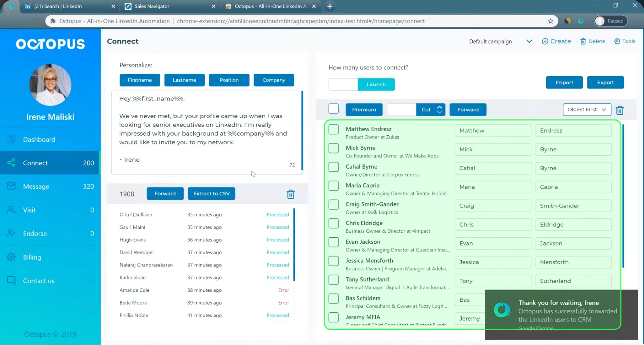Insert Firstname personalization tag

(x=140, y=80)
